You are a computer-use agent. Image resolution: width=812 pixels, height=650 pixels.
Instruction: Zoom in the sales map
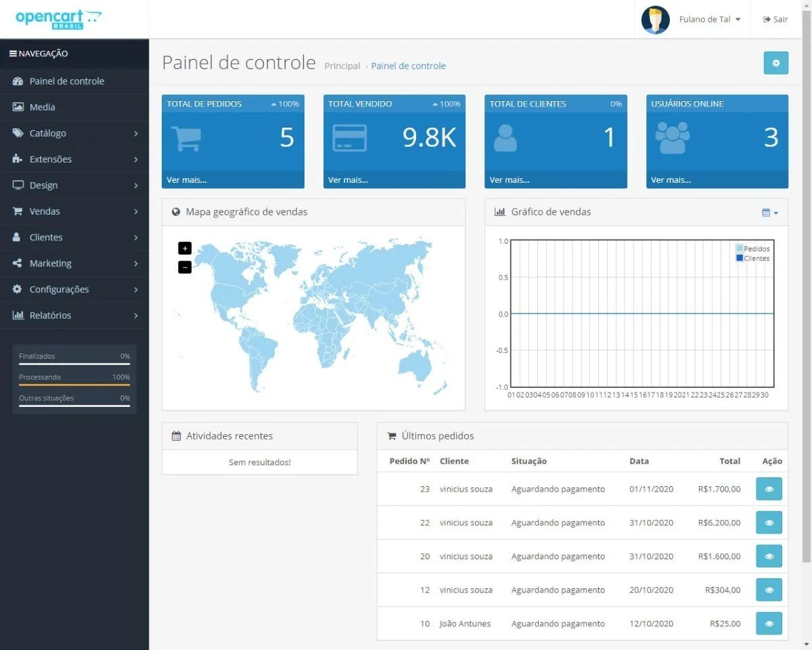click(x=185, y=248)
